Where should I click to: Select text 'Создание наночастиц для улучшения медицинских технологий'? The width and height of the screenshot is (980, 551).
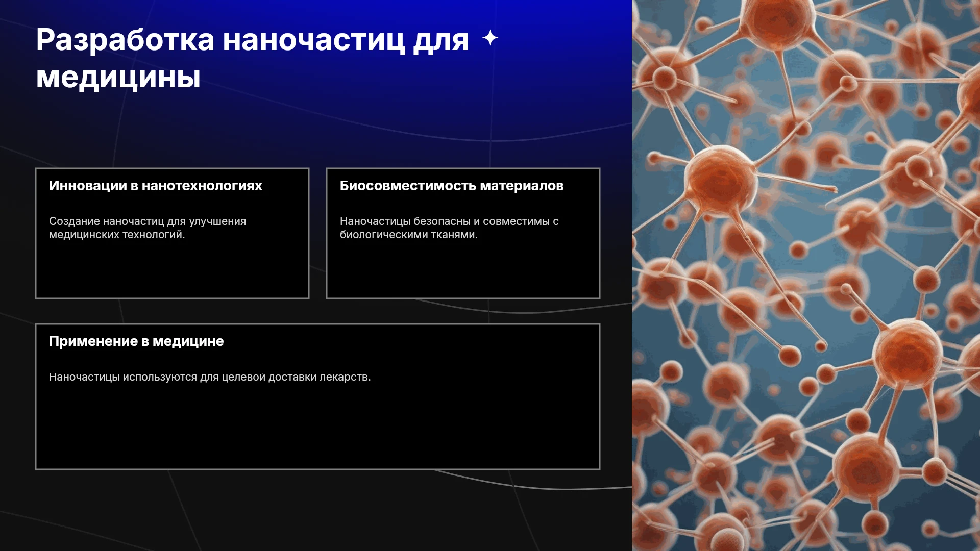[x=148, y=228]
